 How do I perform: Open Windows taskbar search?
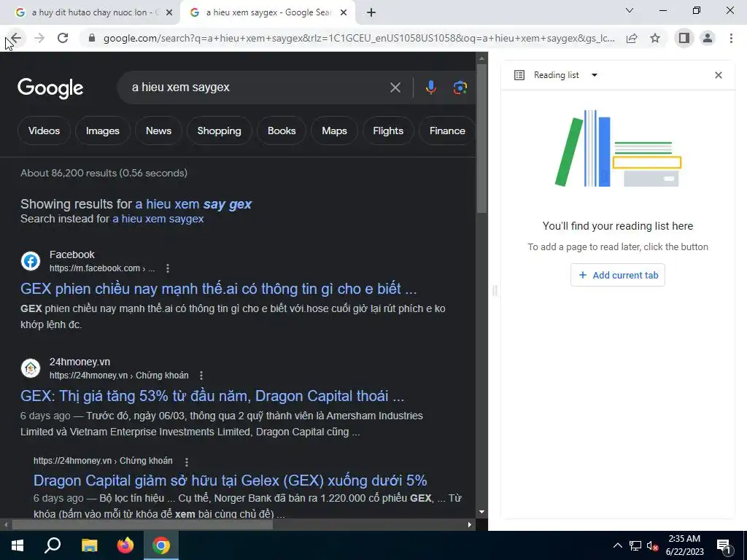pos(53,545)
